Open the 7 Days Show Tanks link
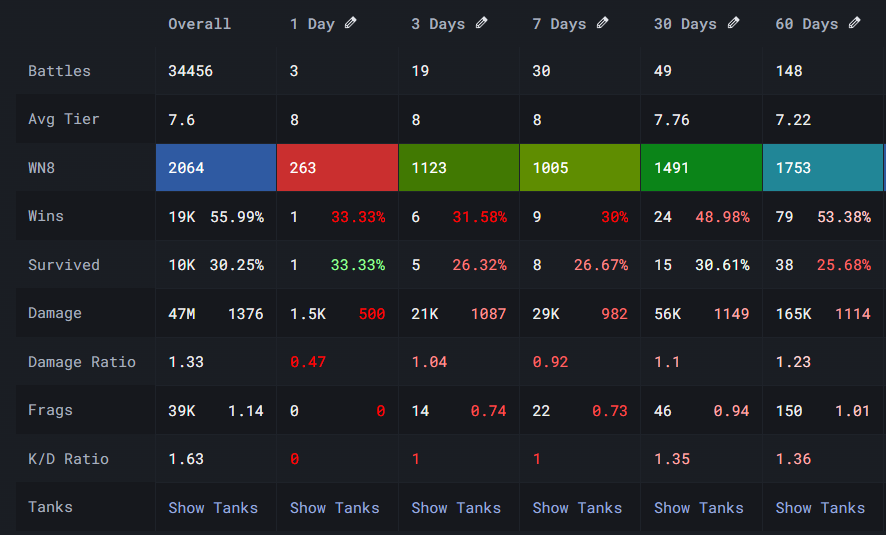Image resolution: width=886 pixels, height=535 pixels. tap(577, 508)
